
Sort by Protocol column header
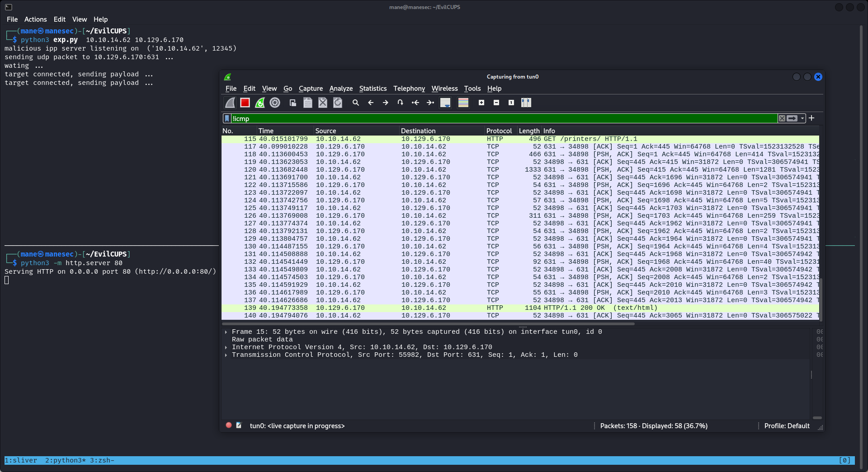pyautogui.click(x=501, y=131)
